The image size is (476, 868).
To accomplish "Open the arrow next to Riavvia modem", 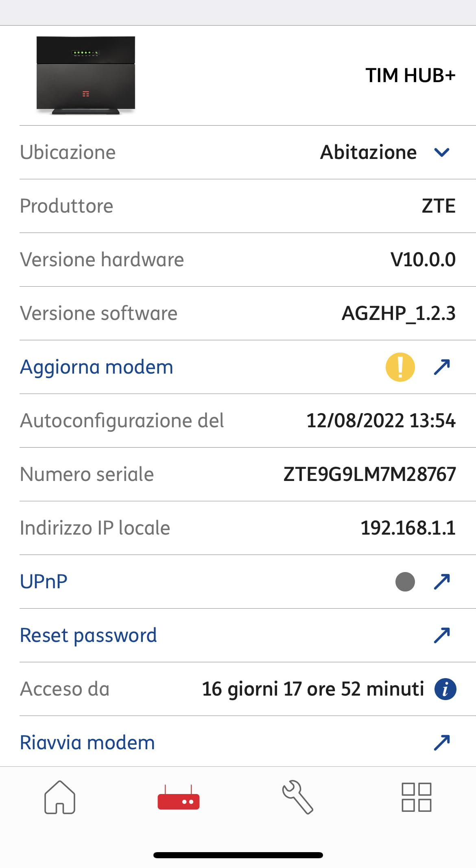I will coord(442,743).
